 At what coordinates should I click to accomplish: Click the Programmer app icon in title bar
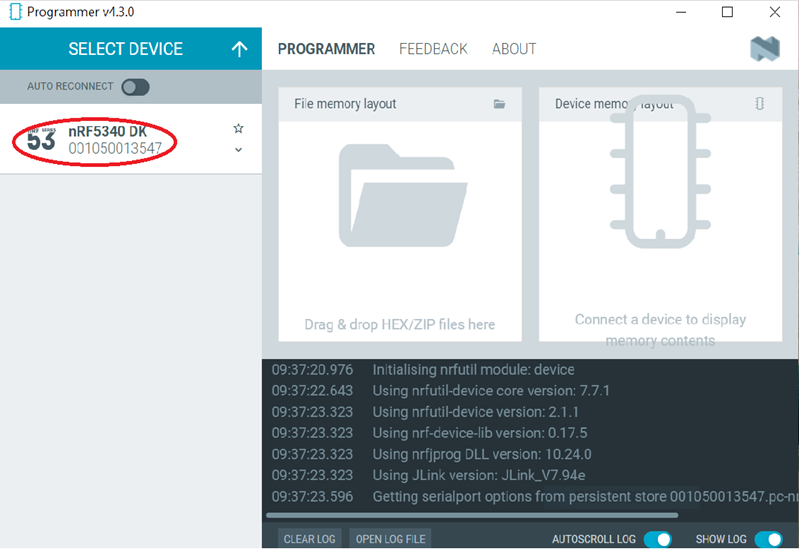coord(15,12)
